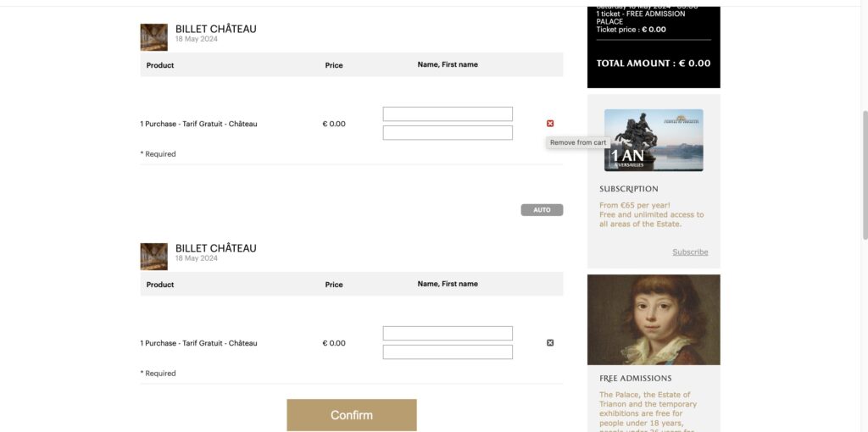This screenshot has height=432, width=868.
Task: Click the Total Amount summary in black box
Action: [x=653, y=64]
